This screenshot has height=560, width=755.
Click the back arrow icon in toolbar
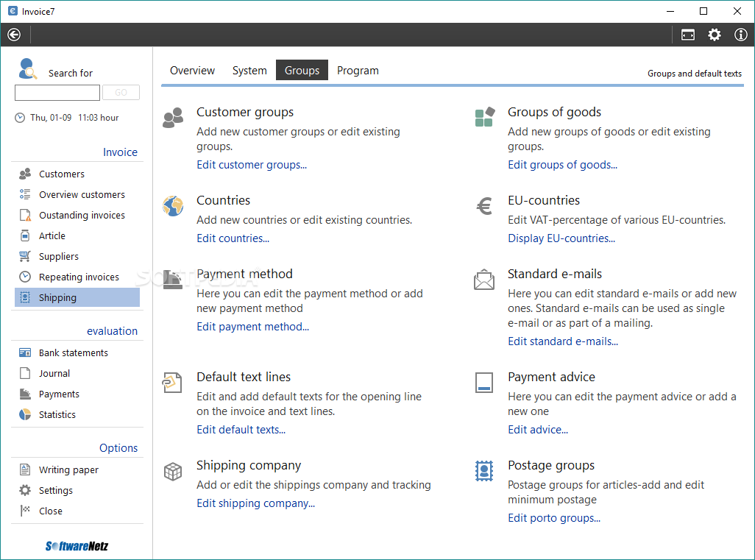click(x=14, y=35)
